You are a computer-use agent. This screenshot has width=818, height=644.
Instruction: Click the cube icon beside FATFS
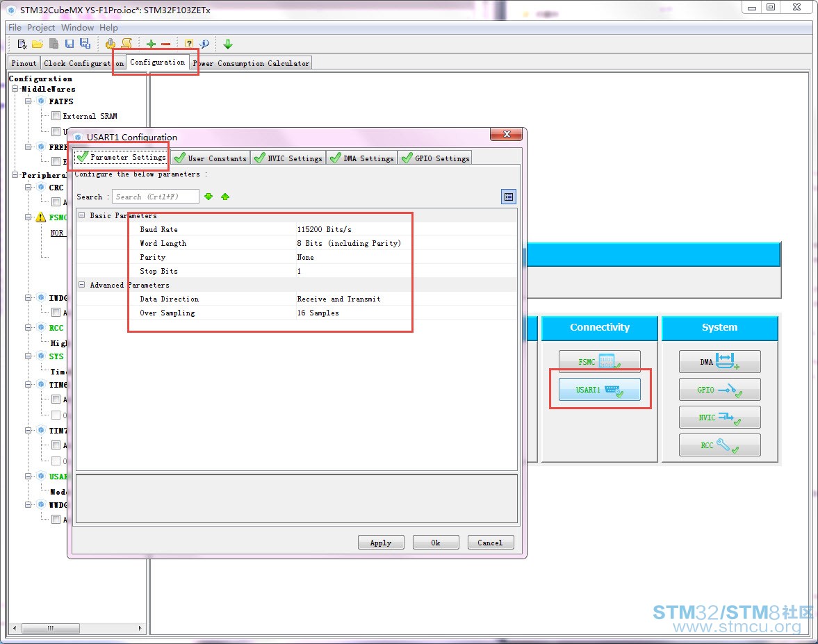point(41,101)
